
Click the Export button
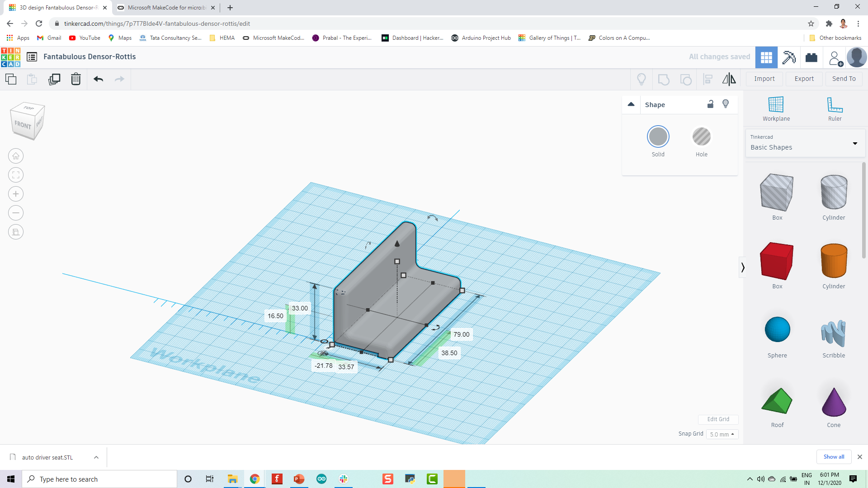pyautogui.click(x=804, y=78)
